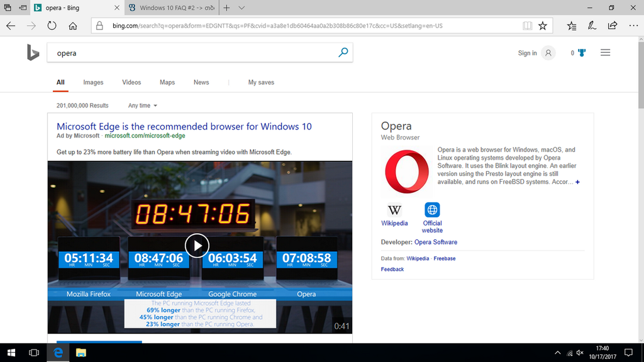Screen dimensions: 644x362
Task: Set these tabs aside icon
Action: click(x=23, y=8)
